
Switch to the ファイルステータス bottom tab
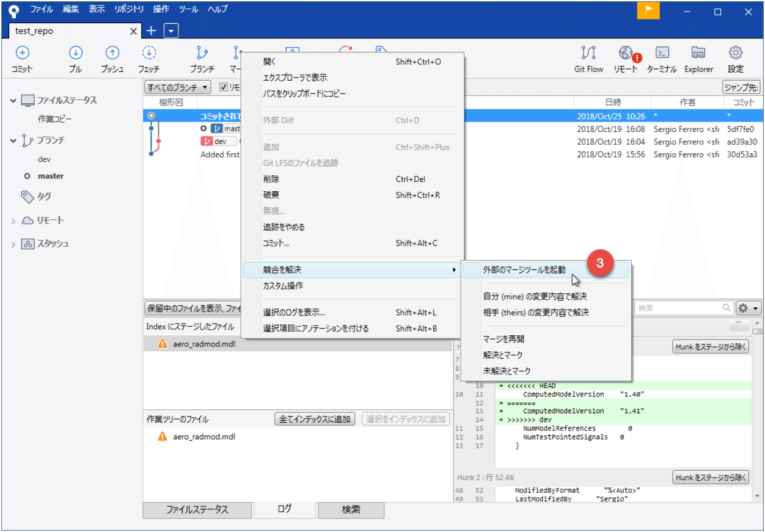point(197,509)
